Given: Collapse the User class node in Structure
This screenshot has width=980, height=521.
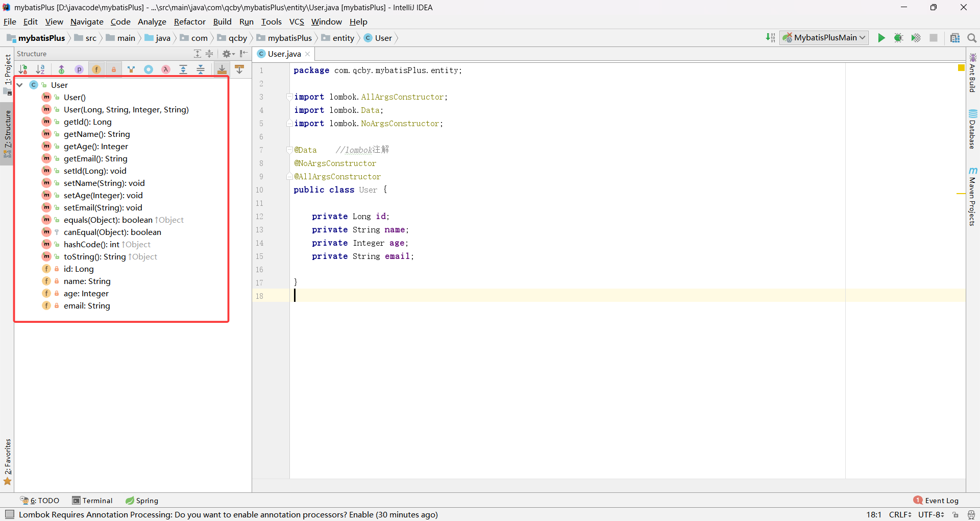Looking at the screenshot, I should pos(19,85).
